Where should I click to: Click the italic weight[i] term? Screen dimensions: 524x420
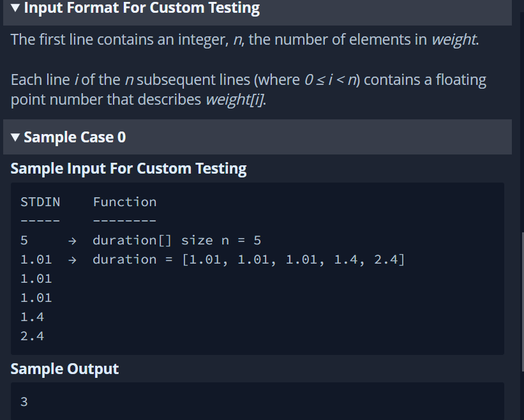(235, 100)
